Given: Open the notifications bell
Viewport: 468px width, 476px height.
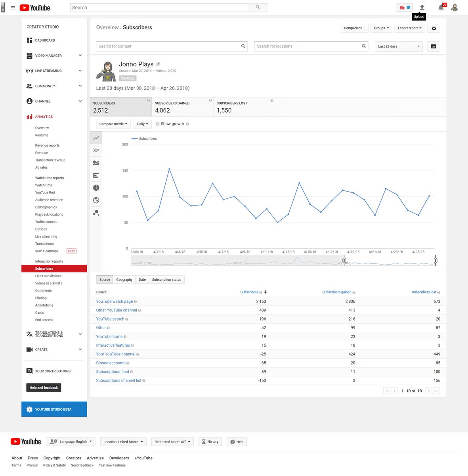Looking at the screenshot, I should tap(441, 8).
